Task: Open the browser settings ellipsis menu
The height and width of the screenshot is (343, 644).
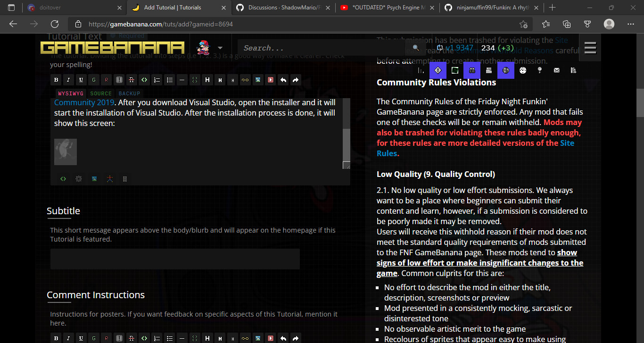Action: click(x=630, y=24)
